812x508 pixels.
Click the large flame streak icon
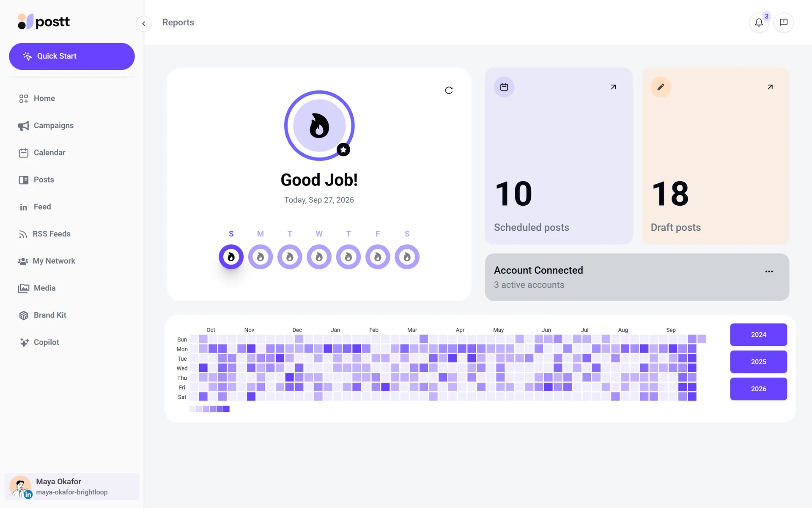(x=319, y=125)
